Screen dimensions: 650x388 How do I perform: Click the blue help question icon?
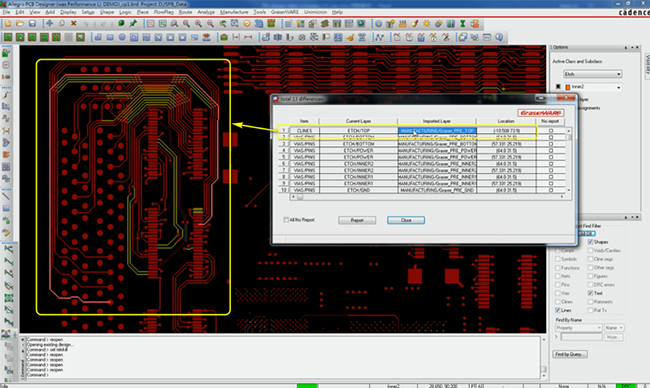(499, 37)
